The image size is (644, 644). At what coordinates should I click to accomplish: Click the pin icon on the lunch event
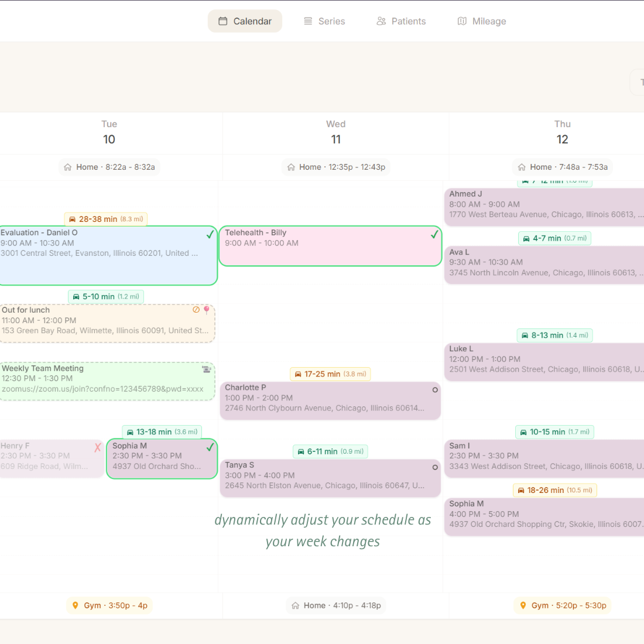click(205, 310)
